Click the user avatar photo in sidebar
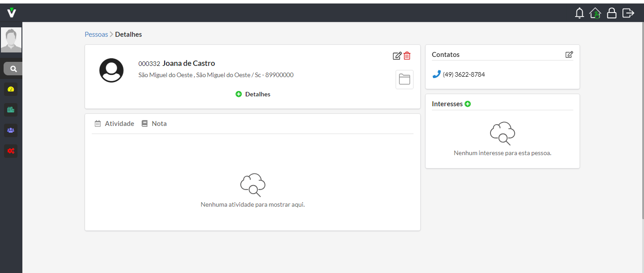Viewport: 644px width, 273px height. 11,40
